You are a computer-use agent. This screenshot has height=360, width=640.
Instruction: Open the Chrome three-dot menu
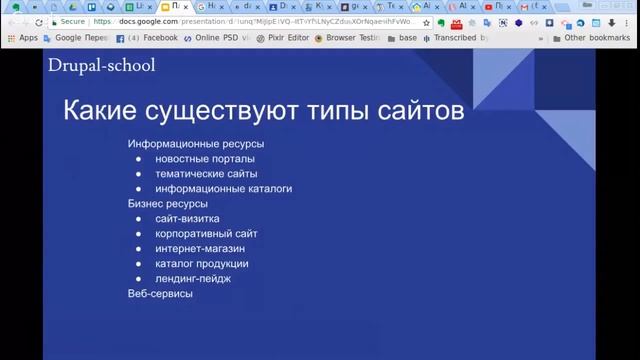(627, 23)
